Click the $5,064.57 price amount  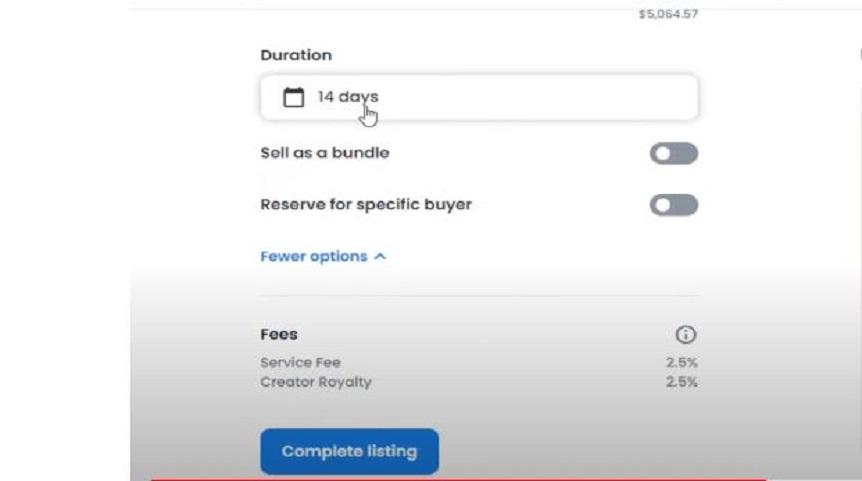tap(668, 14)
